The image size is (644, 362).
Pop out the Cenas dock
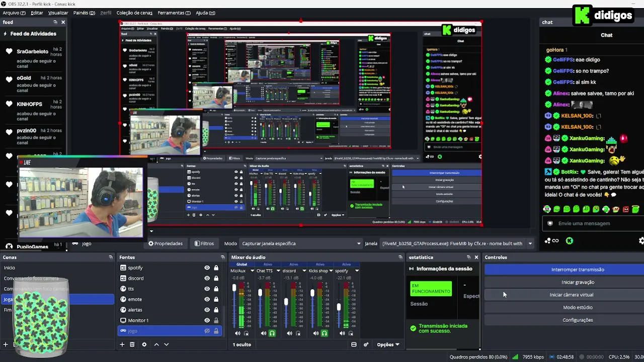click(111, 257)
